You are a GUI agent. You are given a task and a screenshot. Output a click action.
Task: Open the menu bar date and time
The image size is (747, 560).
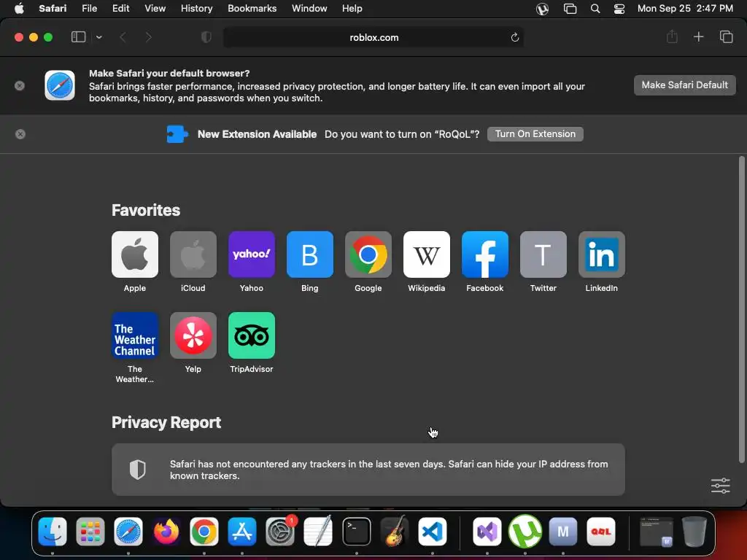[x=685, y=8]
